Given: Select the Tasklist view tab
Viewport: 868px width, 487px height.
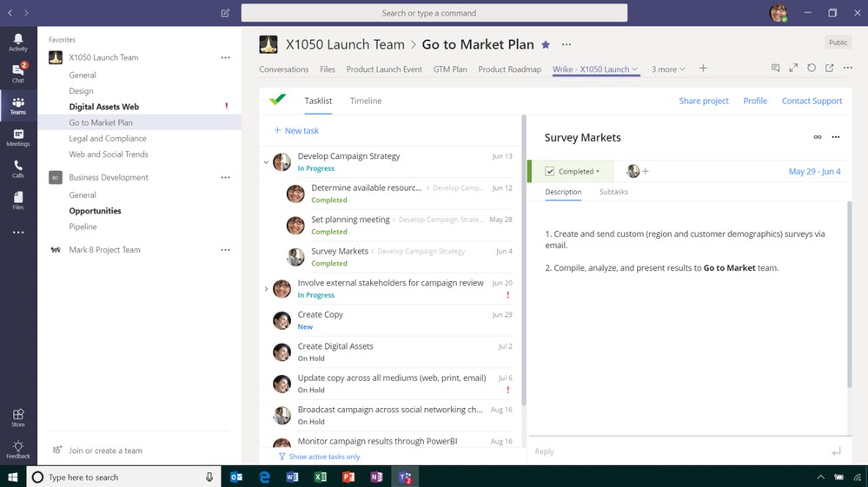Looking at the screenshot, I should point(318,101).
